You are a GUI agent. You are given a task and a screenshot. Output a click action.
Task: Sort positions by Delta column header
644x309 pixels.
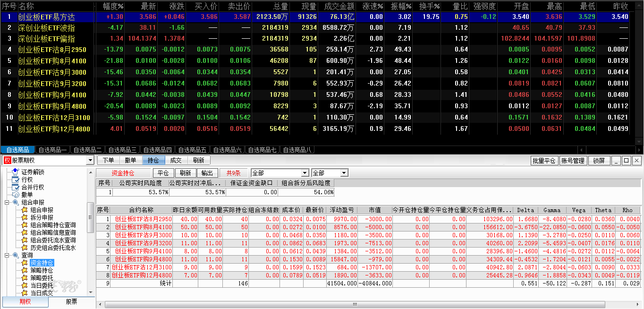coord(526,210)
